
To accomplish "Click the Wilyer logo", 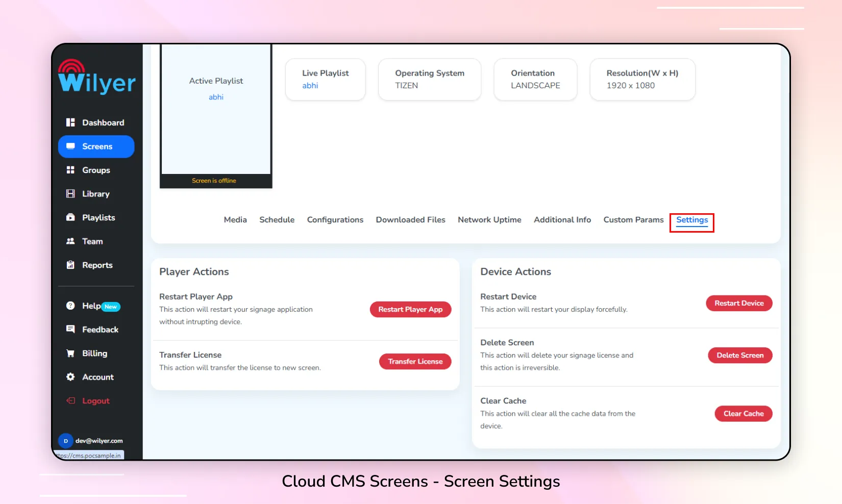I will click(96, 77).
